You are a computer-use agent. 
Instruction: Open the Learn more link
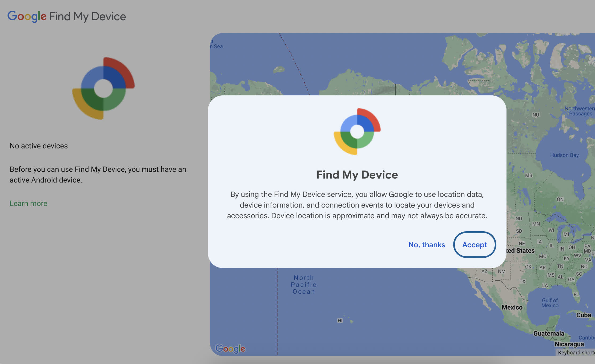29,203
